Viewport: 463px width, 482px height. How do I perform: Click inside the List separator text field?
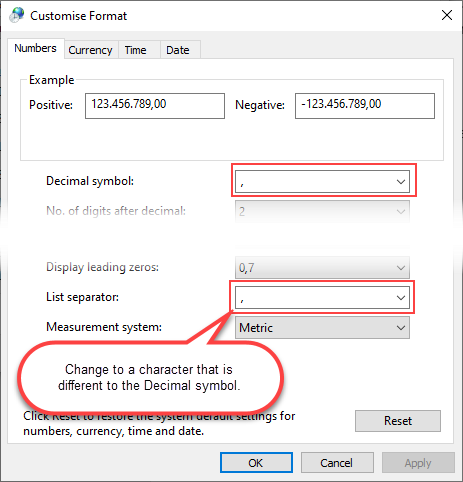pyautogui.click(x=314, y=298)
